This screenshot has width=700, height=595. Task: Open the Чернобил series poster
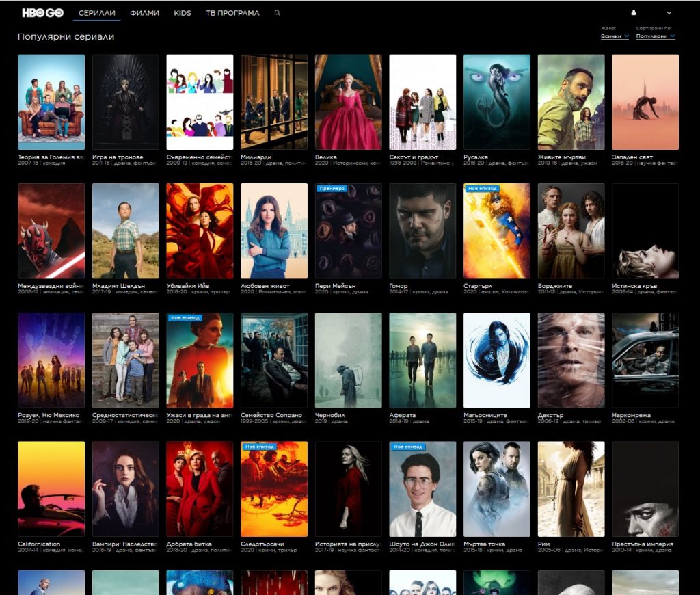(x=349, y=360)
